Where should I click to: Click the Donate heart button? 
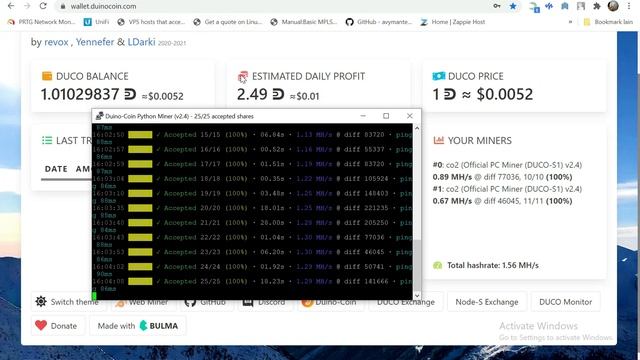click(x=58, y=326)
